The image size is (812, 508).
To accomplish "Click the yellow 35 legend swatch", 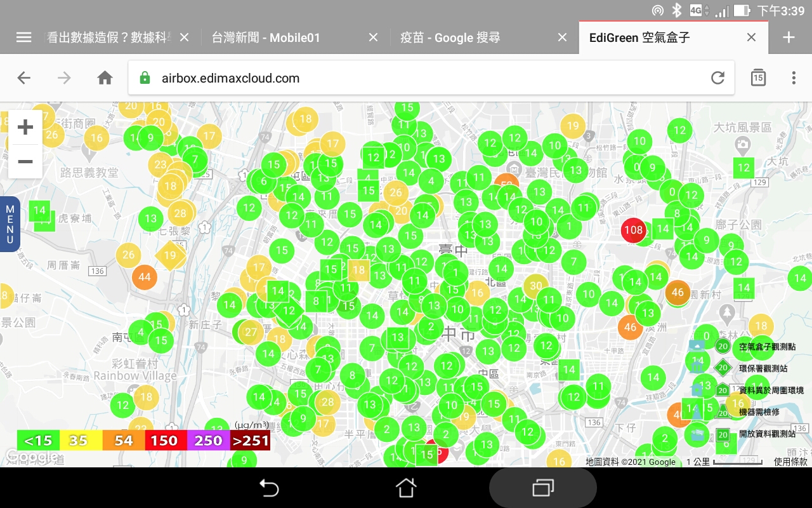I will 81,440.
